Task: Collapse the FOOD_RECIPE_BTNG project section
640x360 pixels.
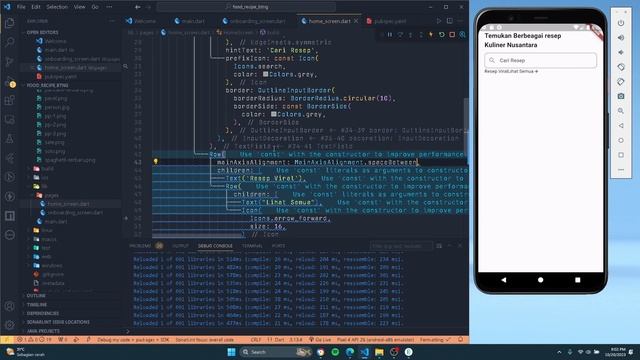Action: 47,85
